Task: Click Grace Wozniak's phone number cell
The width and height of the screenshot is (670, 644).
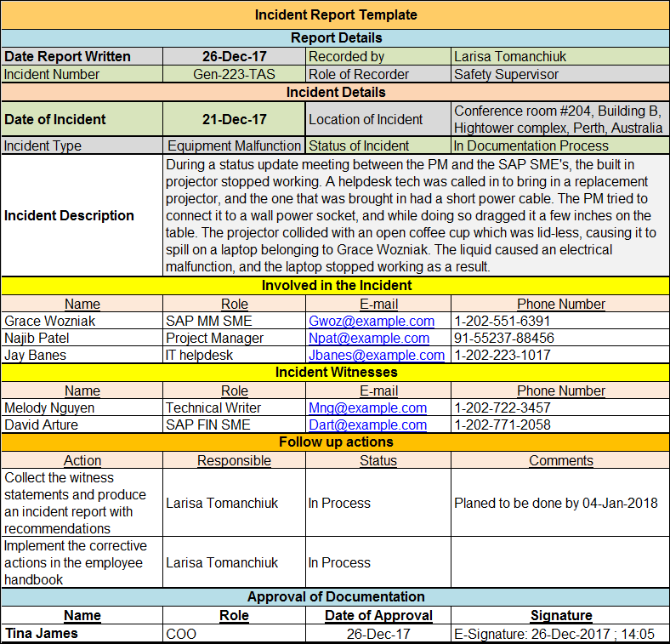Action: [x=559, y=322]
